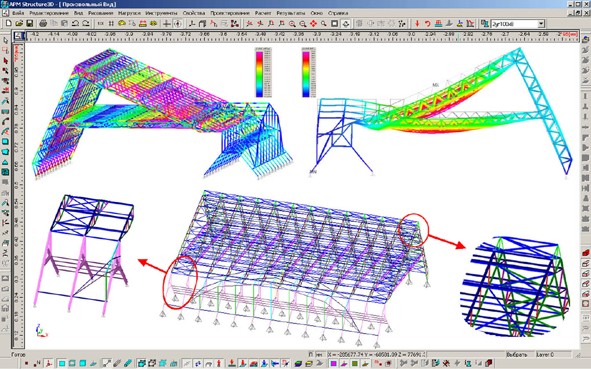The image size is (591, 369).
Task: Open the Файл menu
Action: click(18, 13)
